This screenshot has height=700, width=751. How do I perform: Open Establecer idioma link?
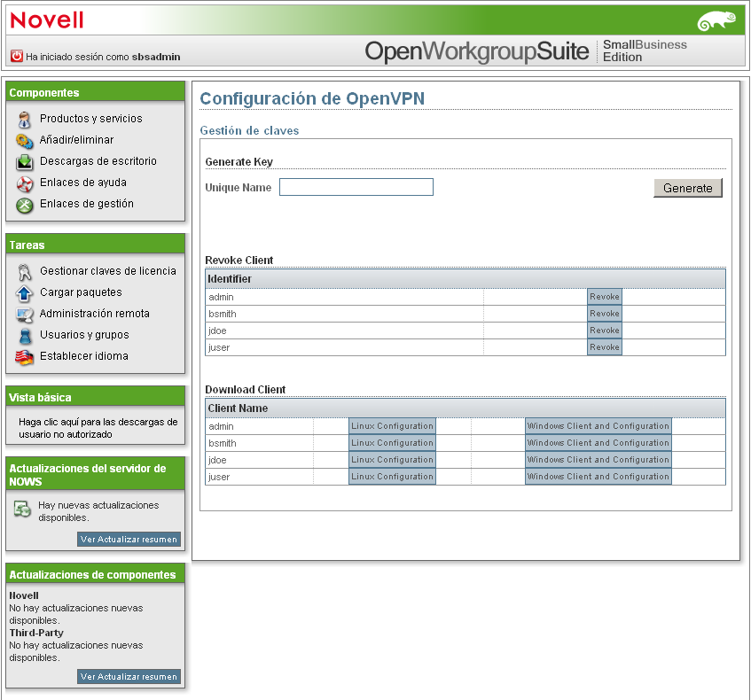pos(84,355)
